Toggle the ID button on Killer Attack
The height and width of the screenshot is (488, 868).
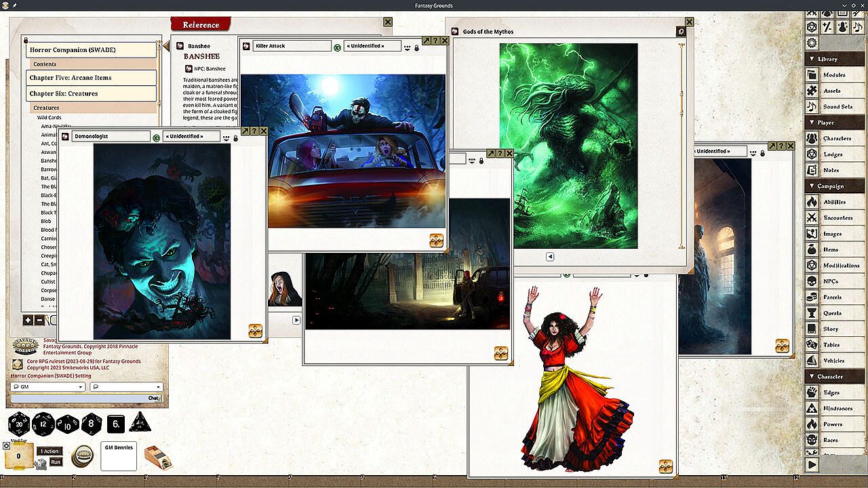click(x=337, y=47)
